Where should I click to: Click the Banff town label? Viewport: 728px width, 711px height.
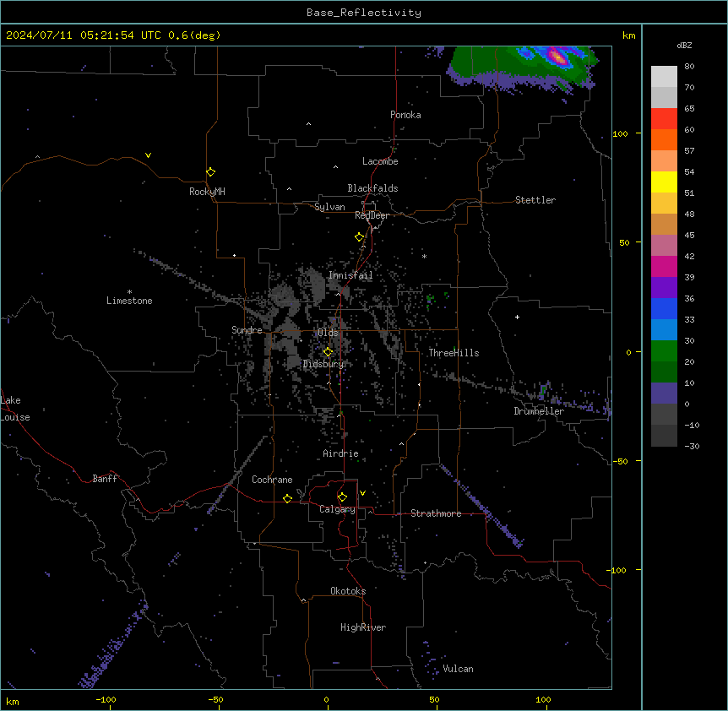(x=105, y=479)
